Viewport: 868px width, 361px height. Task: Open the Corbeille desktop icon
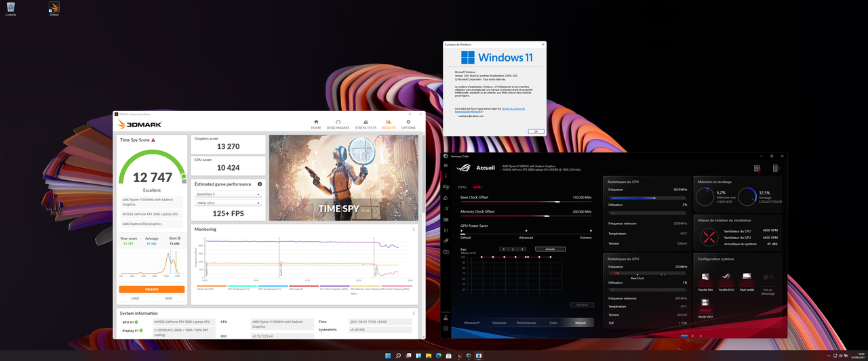coord(11,9)
